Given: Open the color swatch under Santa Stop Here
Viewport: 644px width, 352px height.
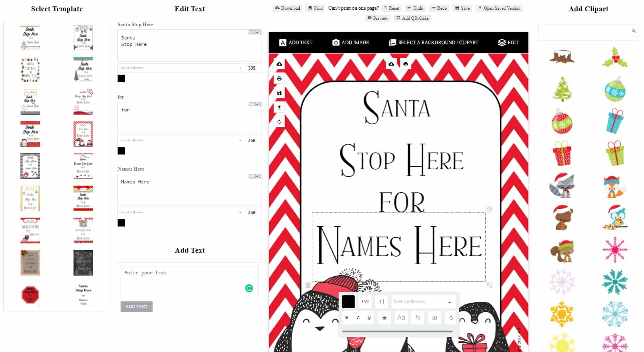Looking at the screenshot, I should coord(121,78).
